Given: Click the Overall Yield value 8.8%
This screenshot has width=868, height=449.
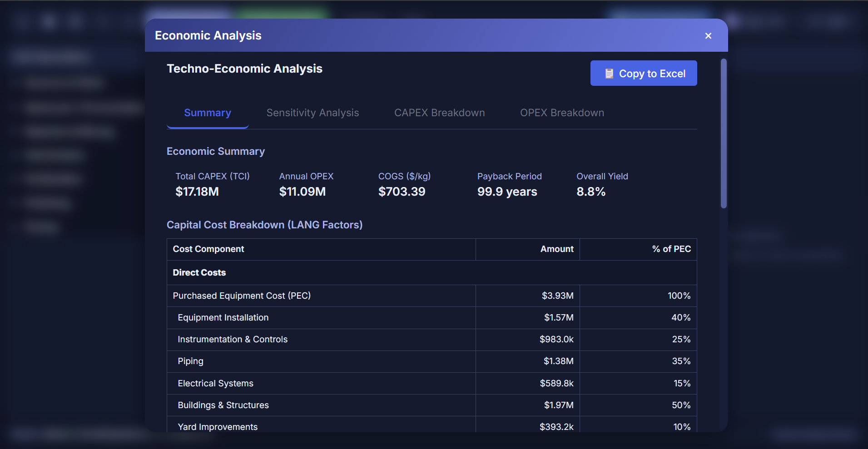Looking at the screenshot, I should click(x=591, y=192).
